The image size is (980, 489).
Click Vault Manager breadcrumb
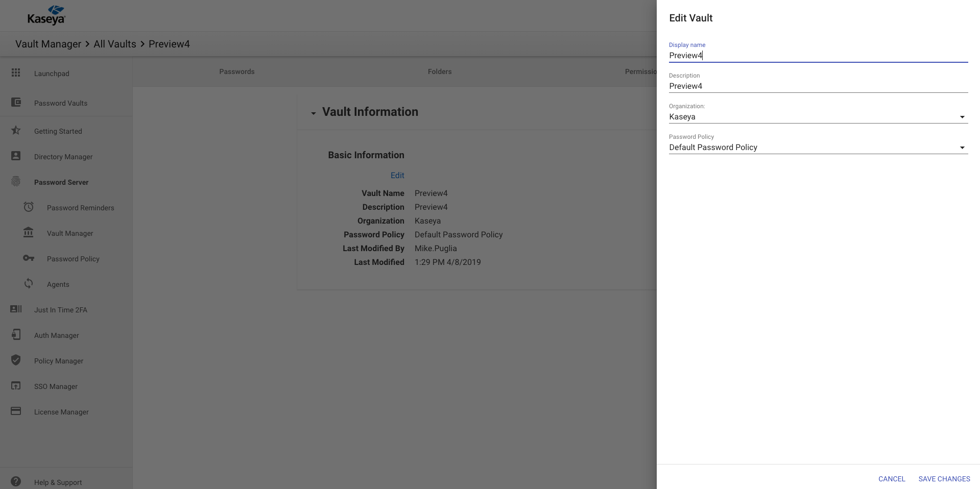pos(48,44)
